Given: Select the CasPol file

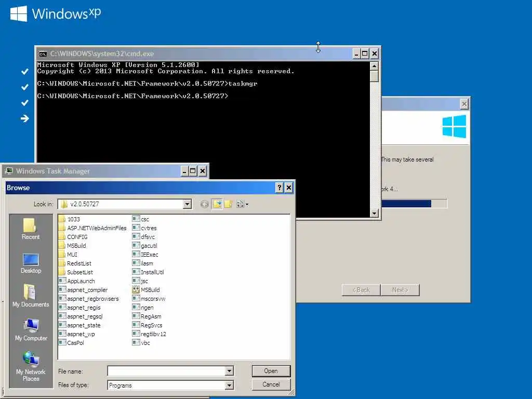Looking at the screenshot, I should 71,343.
